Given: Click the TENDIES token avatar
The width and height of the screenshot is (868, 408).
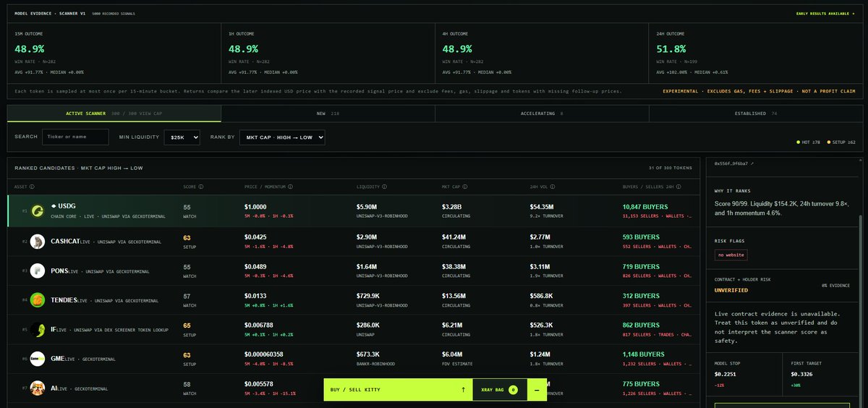Looking at the screenshot, I should click(x=36, y=299).
